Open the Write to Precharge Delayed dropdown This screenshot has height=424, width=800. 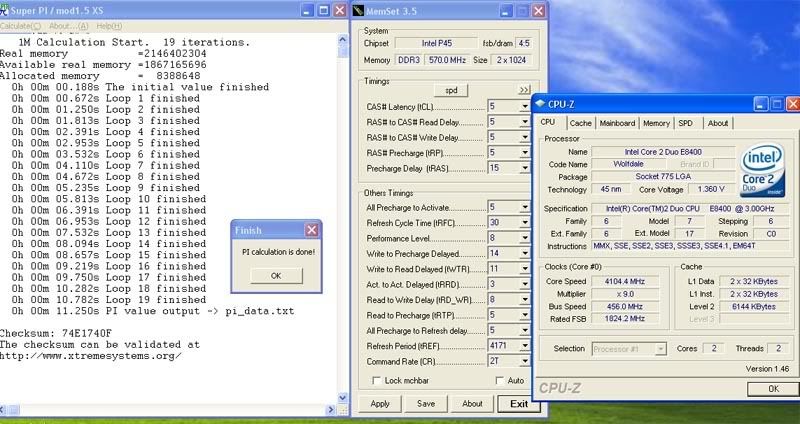(x=524, y=253)
